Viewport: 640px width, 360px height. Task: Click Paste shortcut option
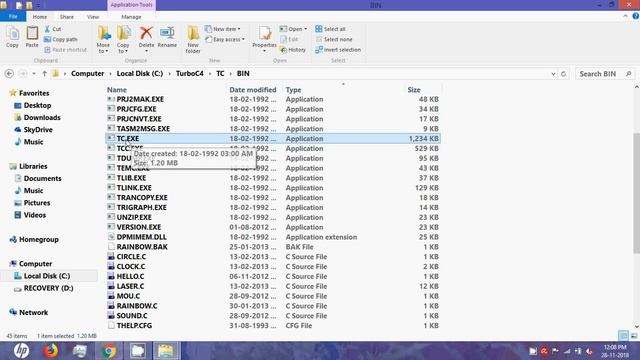[65, 50]
